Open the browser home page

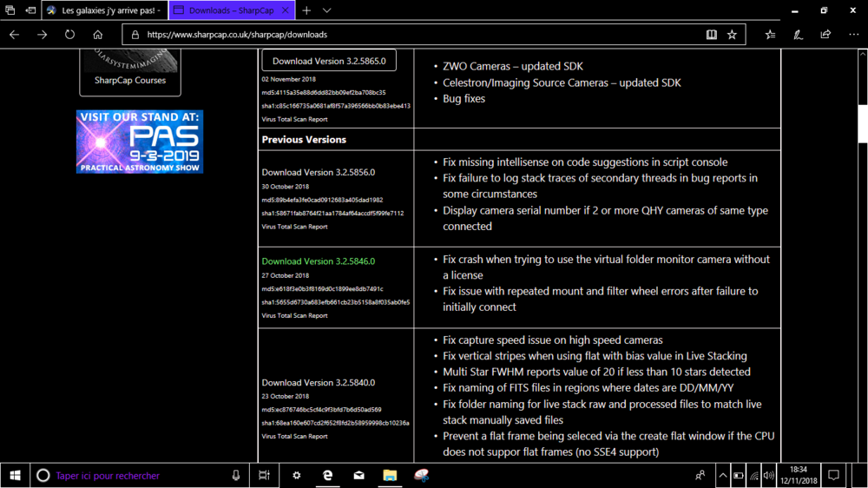tap(98, 35)
